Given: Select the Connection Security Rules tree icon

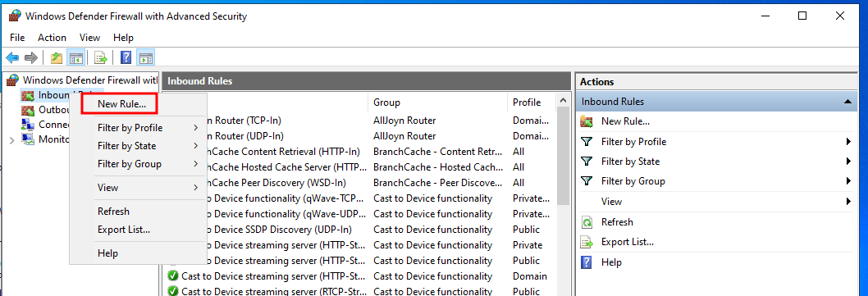Looking at the screenshot, I should pos(28,124).
